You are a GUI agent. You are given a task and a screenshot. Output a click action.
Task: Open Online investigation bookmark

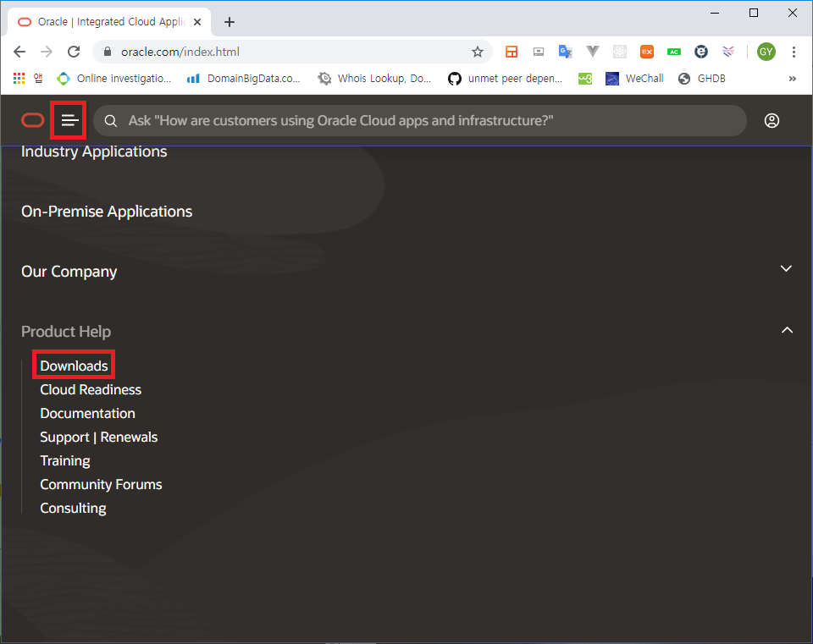pos(114,78)
